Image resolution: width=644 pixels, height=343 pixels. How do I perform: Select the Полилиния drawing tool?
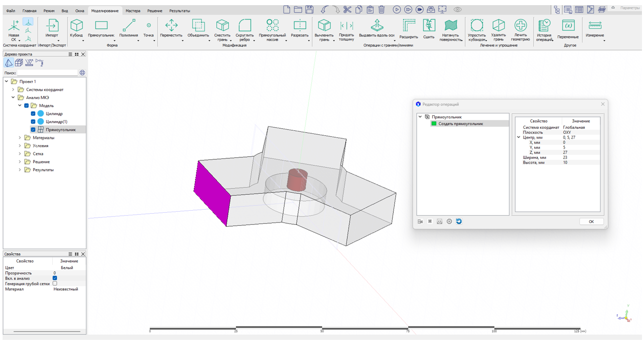[129, 28]
